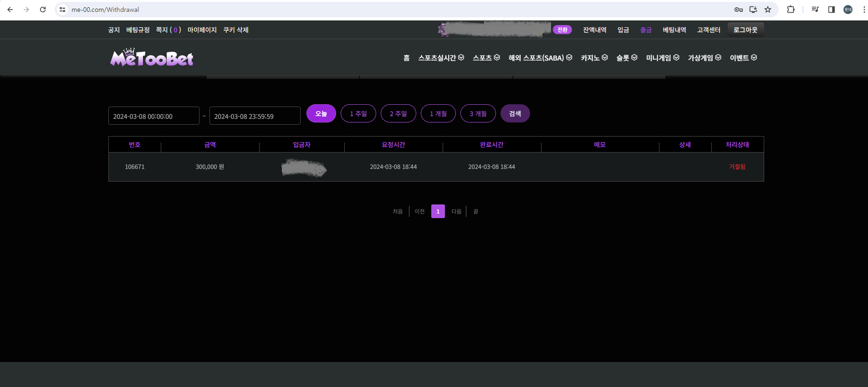Expand the 카지노 dropdown menu

pos(594,58)
